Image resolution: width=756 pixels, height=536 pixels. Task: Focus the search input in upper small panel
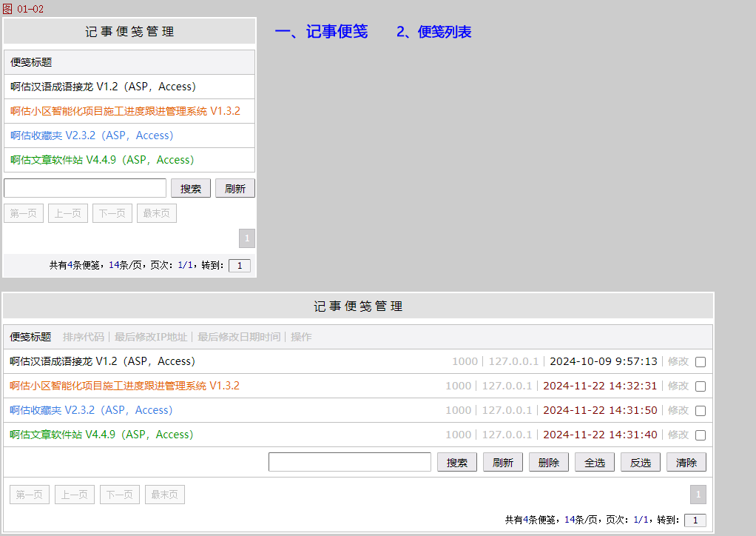coord(85,188)
